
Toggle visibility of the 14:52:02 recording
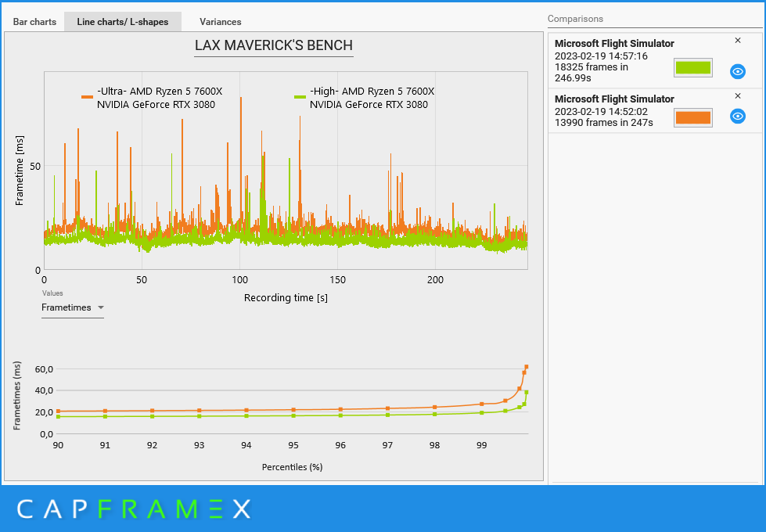pyautogui.click(x=738, y=117)
